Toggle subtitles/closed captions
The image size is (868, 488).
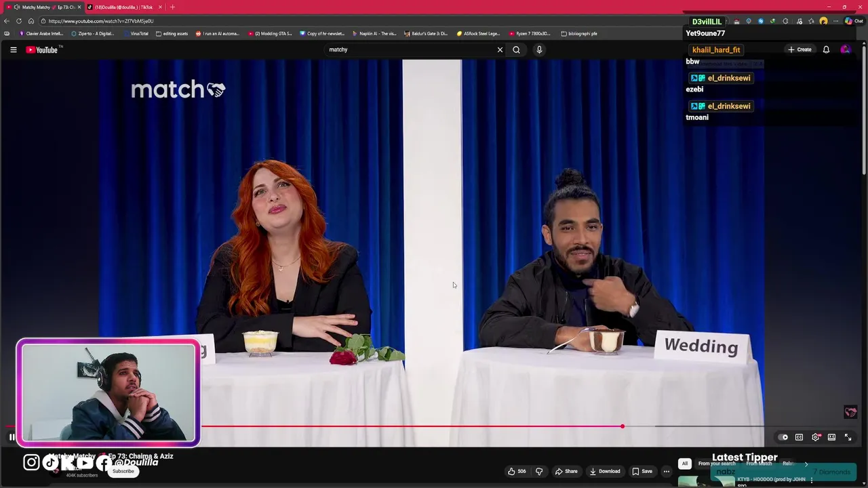click(x=799, y=437)
